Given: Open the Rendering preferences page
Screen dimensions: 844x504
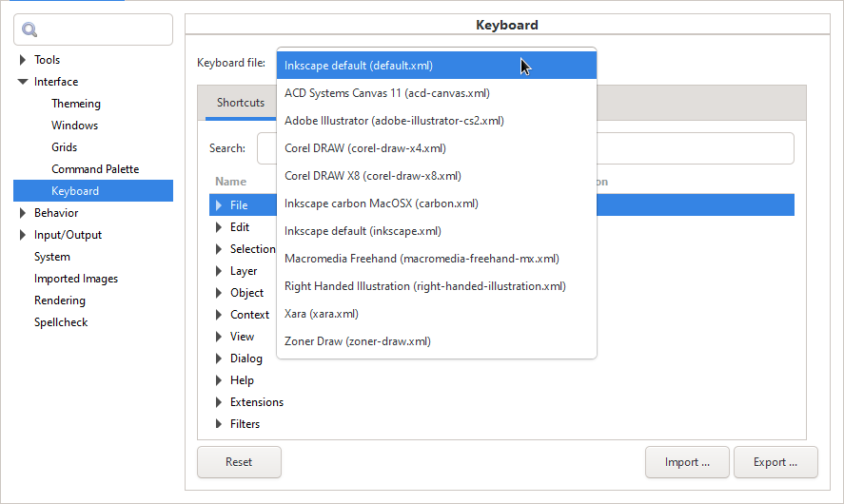Looking at the screenshot, I should [60, 300].
